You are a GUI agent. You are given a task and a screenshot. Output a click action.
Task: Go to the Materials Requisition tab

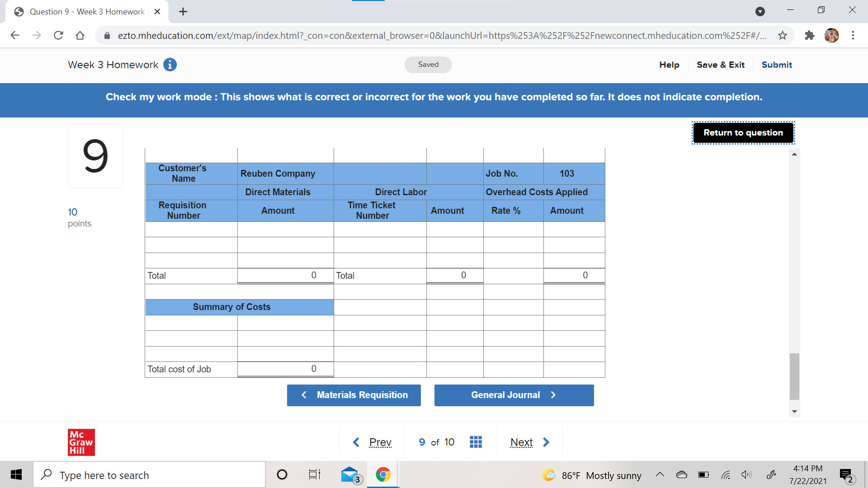pyautogui.click(x=354, y=395)
